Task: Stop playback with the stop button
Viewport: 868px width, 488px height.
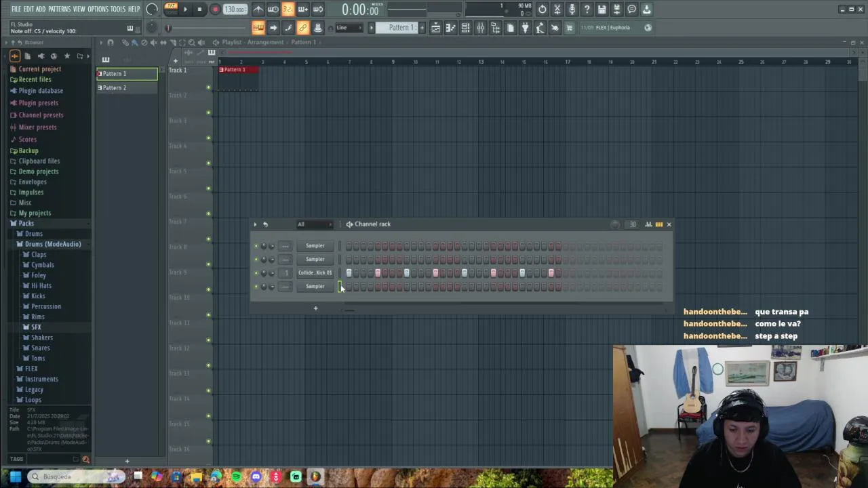Action: click(199, 9)
